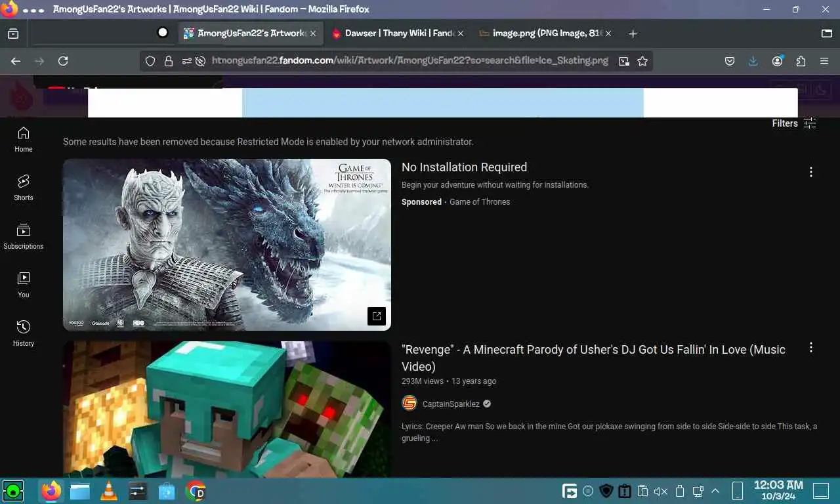The width and height of the screenshot is (840, 504).
Task: Open Pocket save button
Action: point(730,61)
